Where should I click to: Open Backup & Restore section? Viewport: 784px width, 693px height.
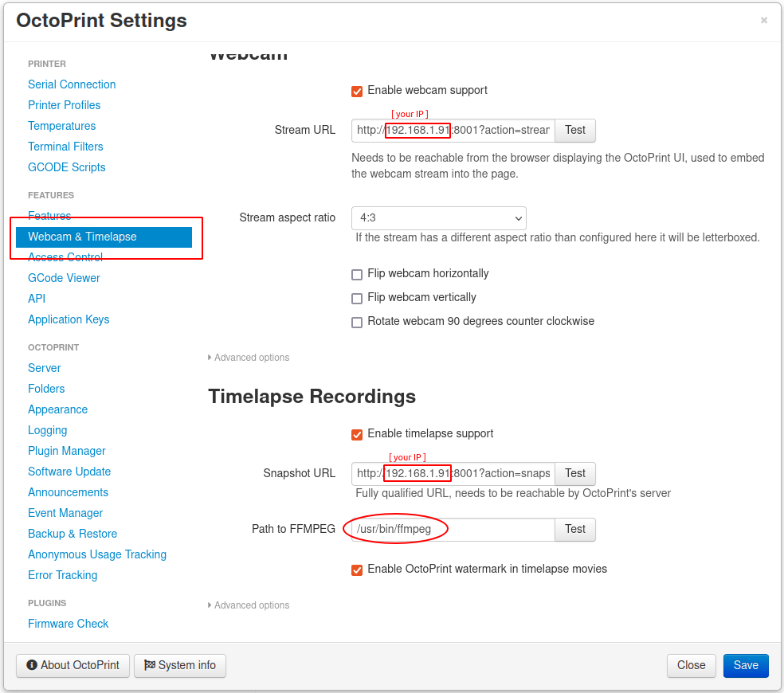[x=73, y=534]
